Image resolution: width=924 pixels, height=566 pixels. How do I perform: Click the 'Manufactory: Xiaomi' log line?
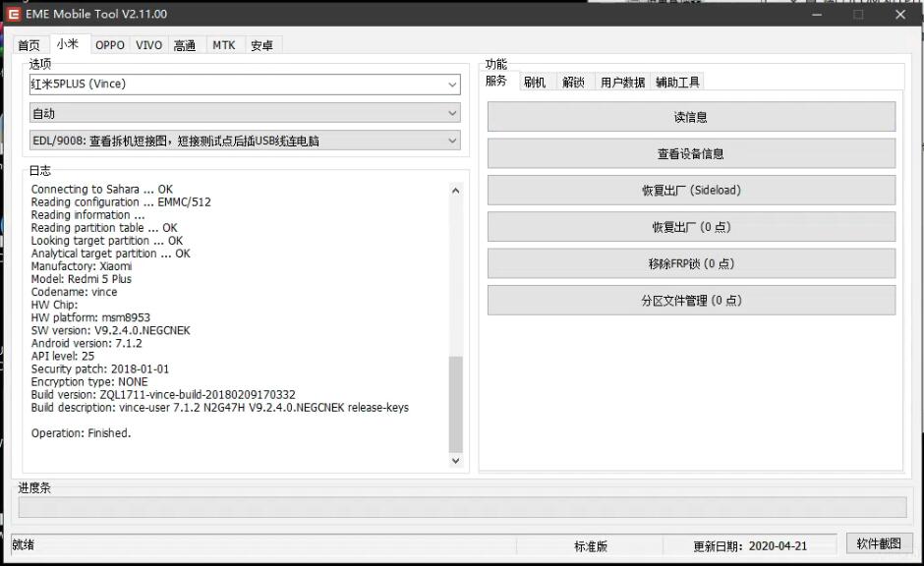click(x=82, y=266)
